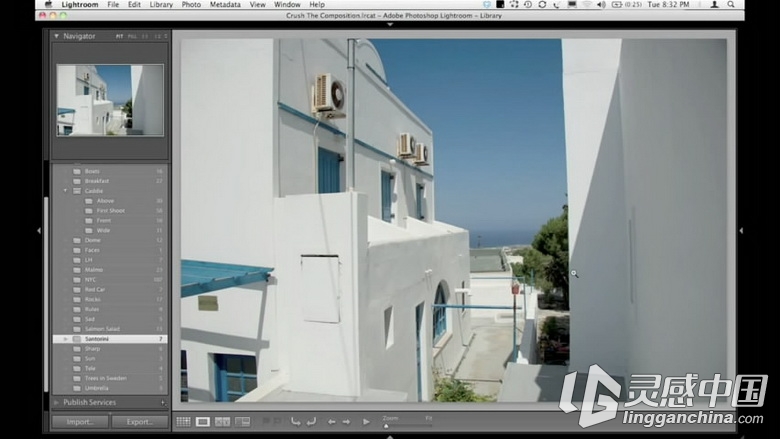Click the Navigator preview thumbnail
The height and width of the screenshot is (439, 780).
[x=110, y=100]
